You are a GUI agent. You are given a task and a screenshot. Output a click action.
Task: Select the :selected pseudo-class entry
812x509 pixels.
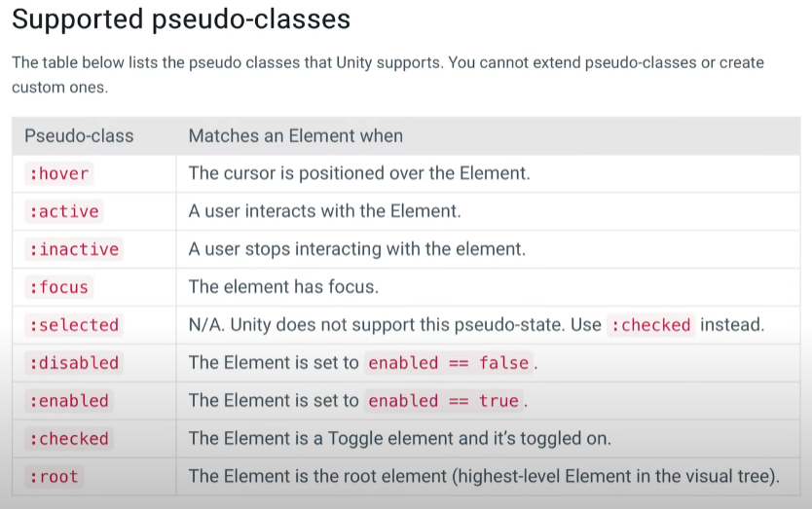point(73,325)
